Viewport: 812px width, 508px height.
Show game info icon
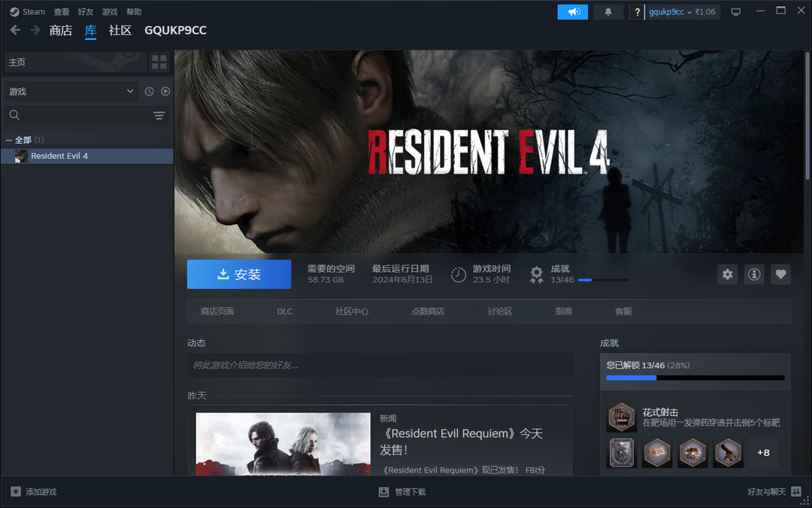754,275
